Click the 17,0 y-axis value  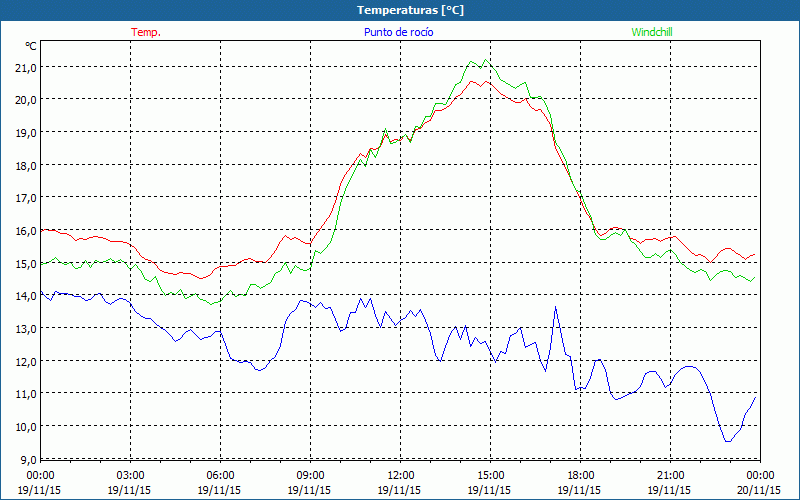(26, 198)
